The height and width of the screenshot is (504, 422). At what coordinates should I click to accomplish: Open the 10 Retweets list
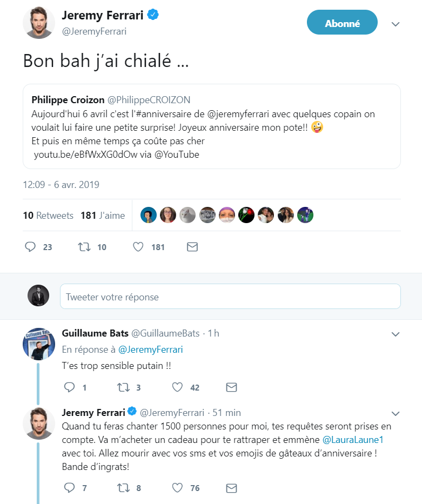click(48, 215)
